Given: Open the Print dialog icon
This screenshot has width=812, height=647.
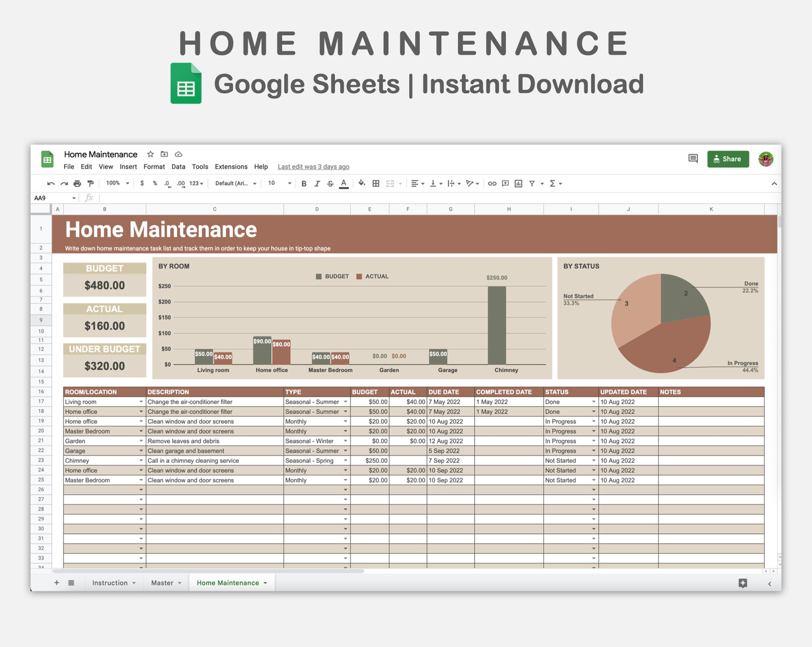Looking at the screenshot, I should pos(77,183).
